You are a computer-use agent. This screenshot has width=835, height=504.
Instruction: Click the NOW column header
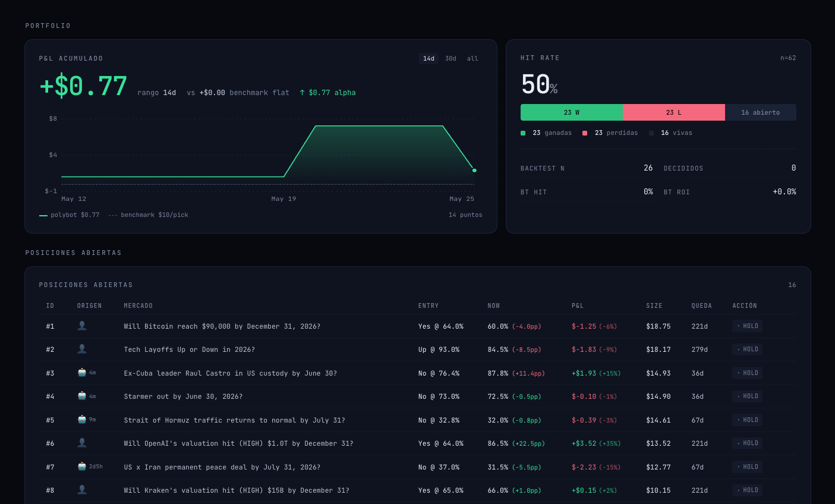pyautogui.click(x=494, y=305)
